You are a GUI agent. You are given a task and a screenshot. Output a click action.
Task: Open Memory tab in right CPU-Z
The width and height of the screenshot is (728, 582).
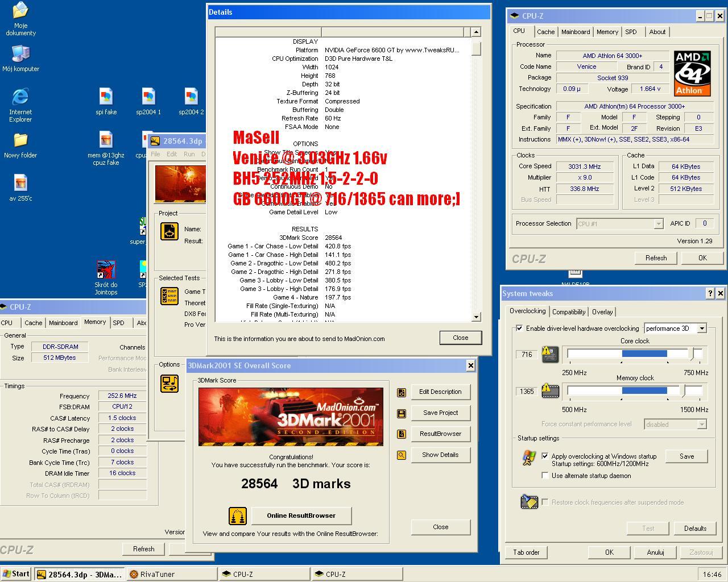coord(607,32)
